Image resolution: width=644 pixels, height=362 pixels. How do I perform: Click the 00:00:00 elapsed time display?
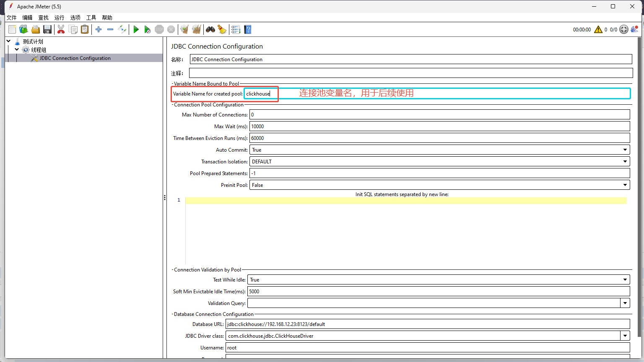[x=582, y=30]
